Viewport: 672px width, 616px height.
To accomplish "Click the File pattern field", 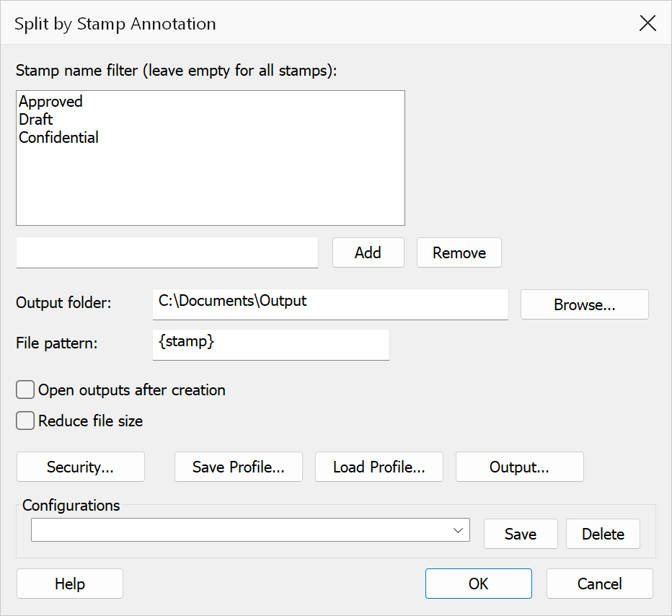I will [271, 345].
